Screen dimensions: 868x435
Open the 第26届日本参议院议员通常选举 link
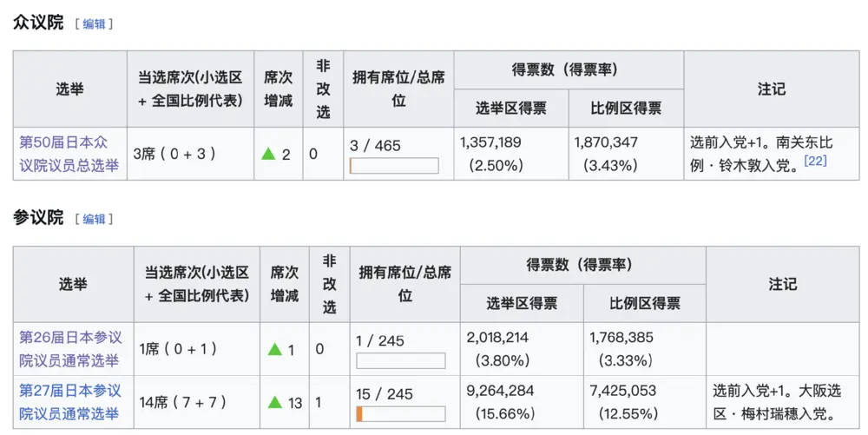[x=70, y=348]
